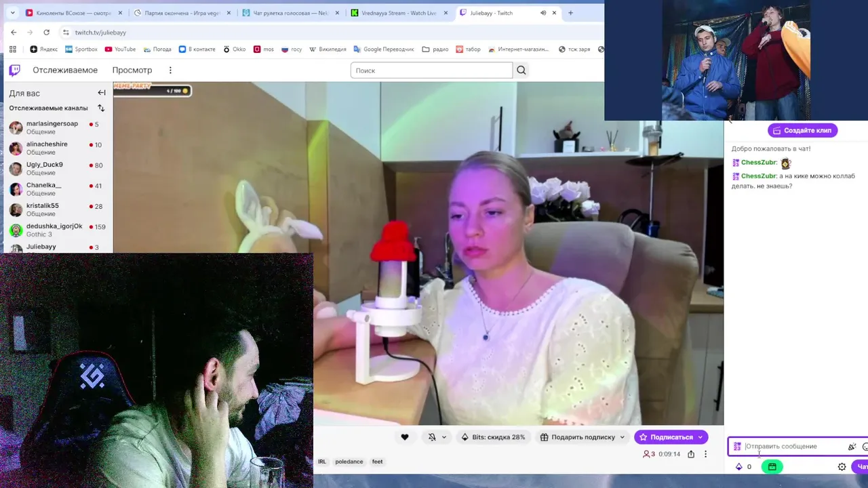
Task: Open chat settings gear
Action: tap(842, 466)
